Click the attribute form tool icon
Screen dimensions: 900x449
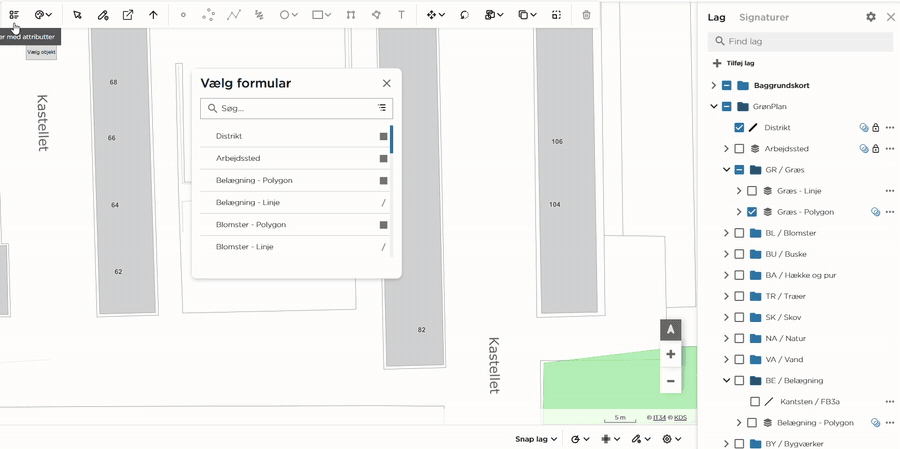pyautogui.click(x=14, y=15)
